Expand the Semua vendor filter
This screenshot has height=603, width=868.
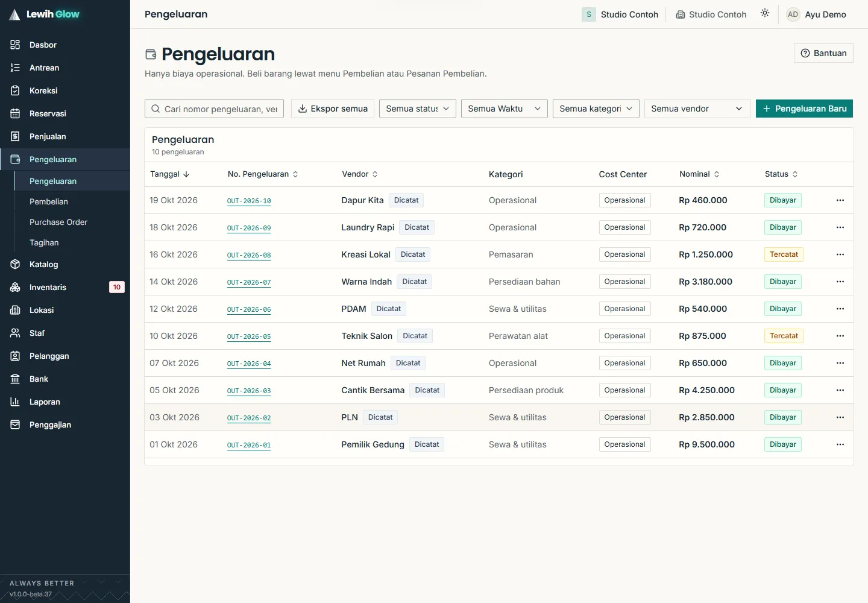697,109
